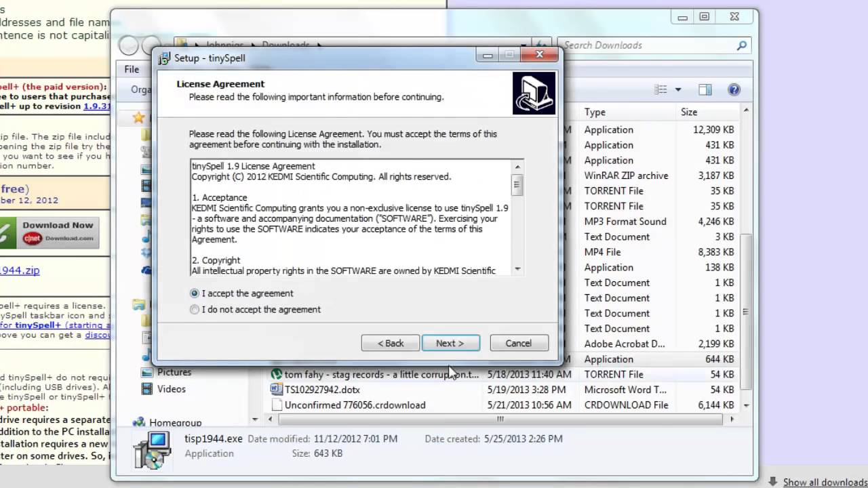Toggle the preview pane icon in Explorer
The height and width of the screenshot is (488, 868).
(x=705, y=89)
